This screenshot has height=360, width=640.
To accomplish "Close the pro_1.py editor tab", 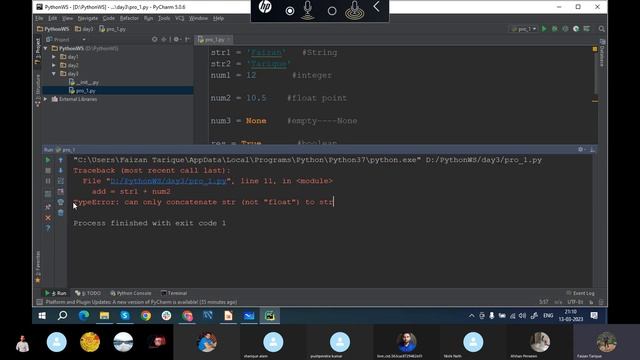I will (x=229, y=40).
